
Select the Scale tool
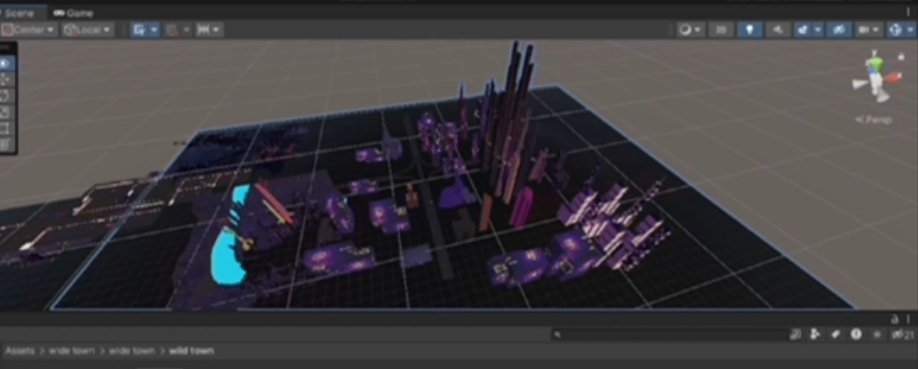point(5,112)
